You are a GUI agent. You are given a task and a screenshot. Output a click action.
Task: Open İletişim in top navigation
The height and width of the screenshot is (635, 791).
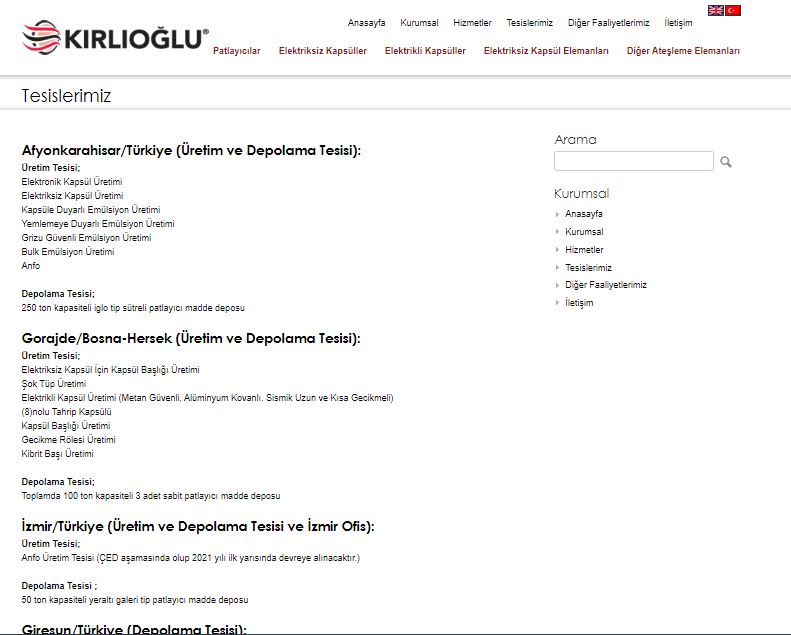(678, 23)
